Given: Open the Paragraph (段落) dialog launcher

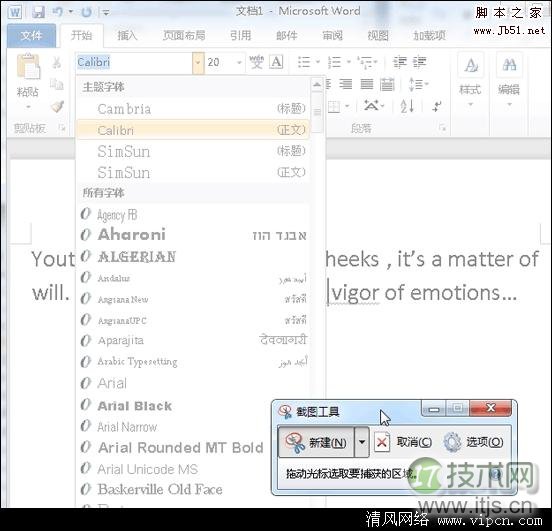Looking at the screenshot, I should click(x=442, y=128).
